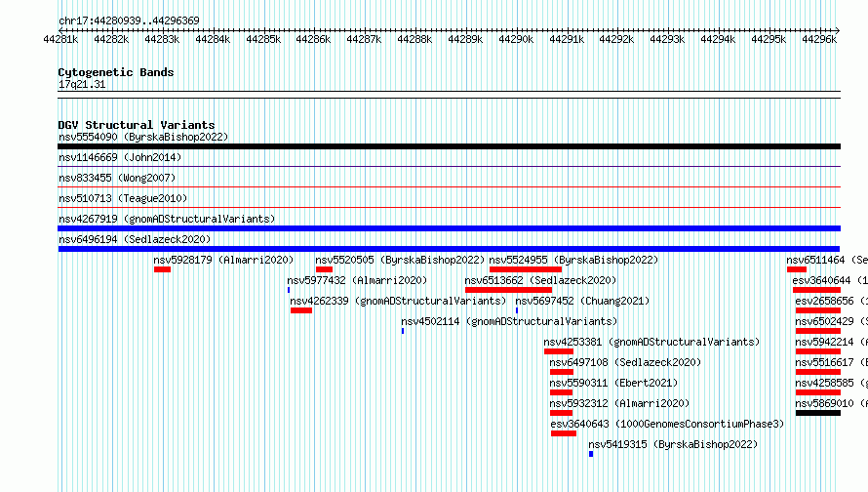
Task: Open nsv6496194 (Sedlazeck2020) variant label
Action: point(135,239)
